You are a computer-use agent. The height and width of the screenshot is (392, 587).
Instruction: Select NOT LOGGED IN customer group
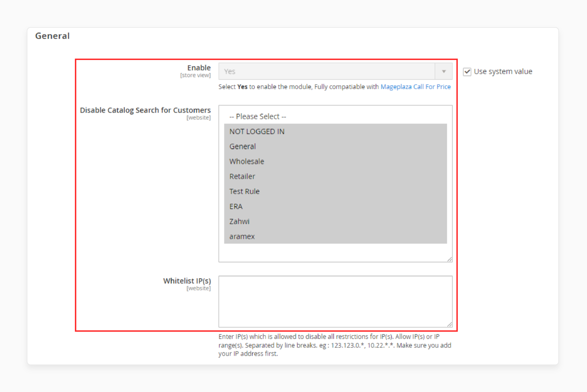tap(335, 131)
